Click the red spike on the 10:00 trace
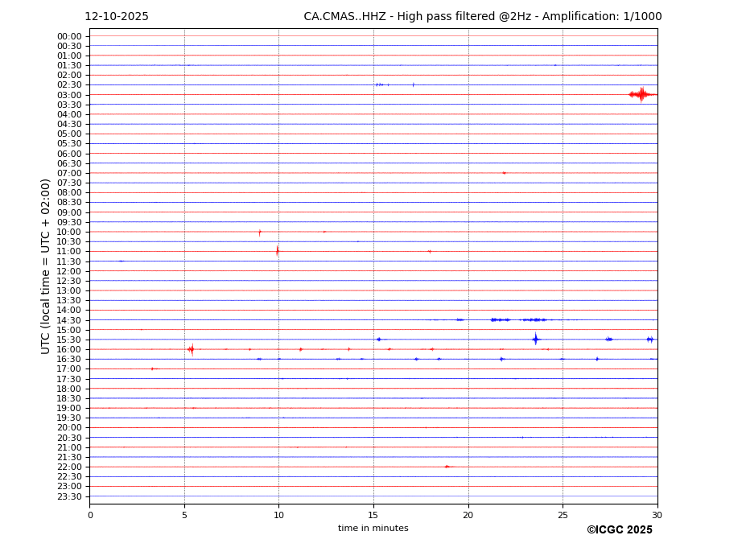Viewport: 746px width, 560px height. click(x=259, y=232)
